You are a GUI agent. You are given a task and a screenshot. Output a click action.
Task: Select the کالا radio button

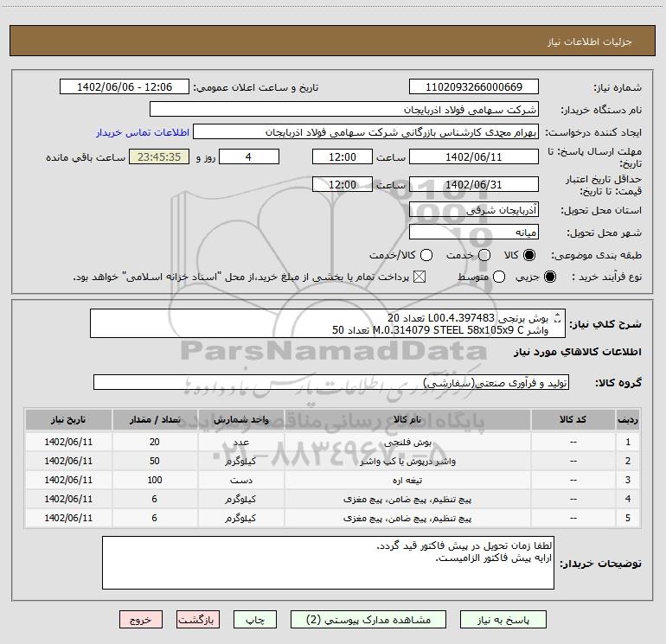tap(529, 255)
